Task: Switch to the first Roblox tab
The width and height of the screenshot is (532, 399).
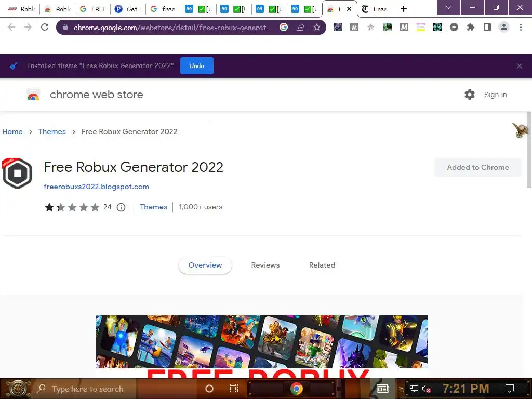Action: click(x=21, y=9)
